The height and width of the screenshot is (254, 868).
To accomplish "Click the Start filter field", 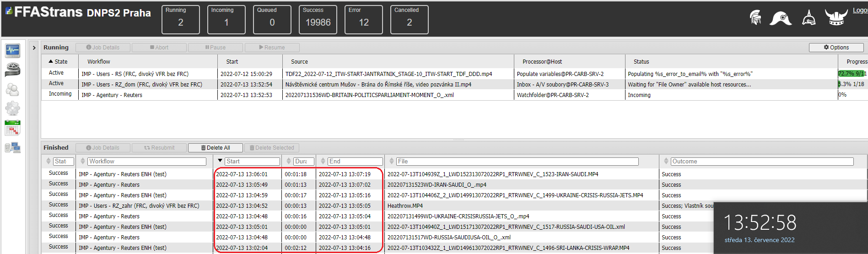I will (x=252, y=162).
